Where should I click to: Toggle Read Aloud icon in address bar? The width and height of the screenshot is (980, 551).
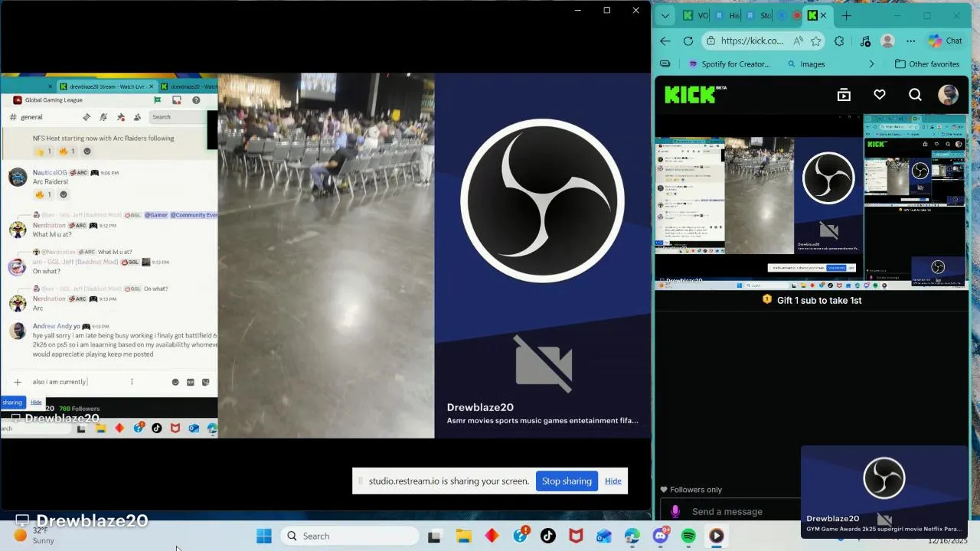pos(799,41)
